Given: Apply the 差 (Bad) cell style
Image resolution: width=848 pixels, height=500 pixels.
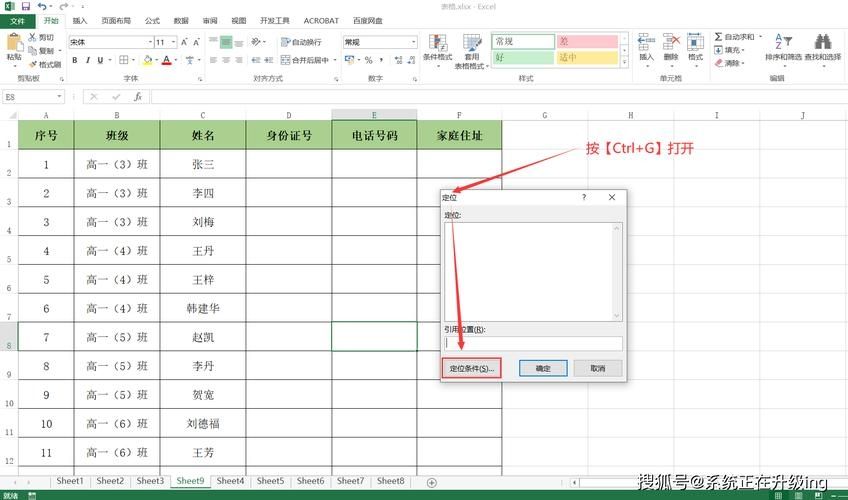Looking at the screenshot, I should [x=587, y=42].
